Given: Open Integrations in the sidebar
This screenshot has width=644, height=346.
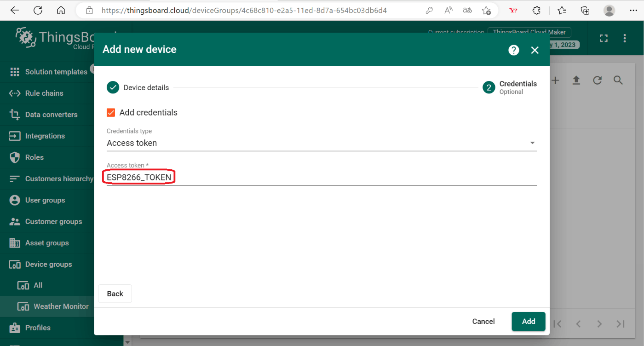Looking at the screenshot, I should point(47,136).
